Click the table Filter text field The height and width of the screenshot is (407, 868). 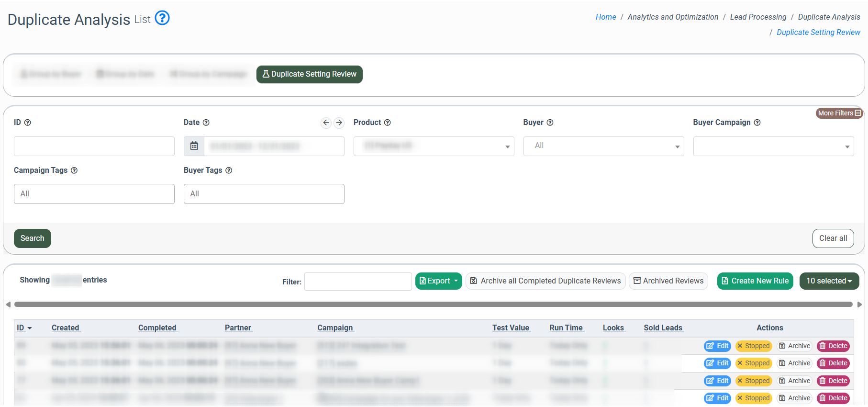coord(358,282)
